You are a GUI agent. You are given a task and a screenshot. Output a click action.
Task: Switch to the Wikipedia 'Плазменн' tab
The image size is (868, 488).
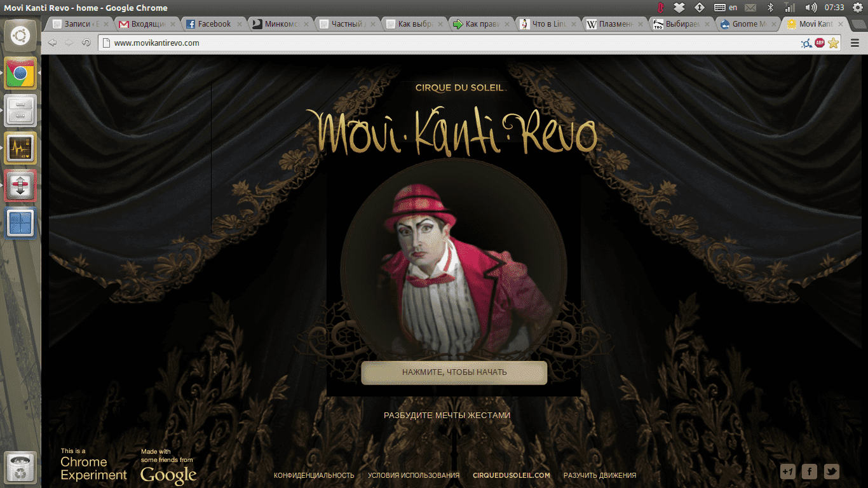click(x=614, y=24)
